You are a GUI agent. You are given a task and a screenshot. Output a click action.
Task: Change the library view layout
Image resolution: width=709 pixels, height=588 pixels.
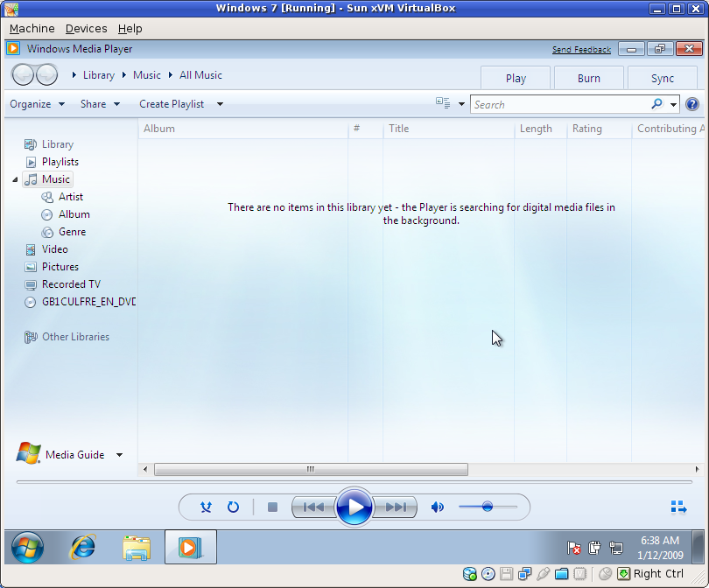click(445, 103)
